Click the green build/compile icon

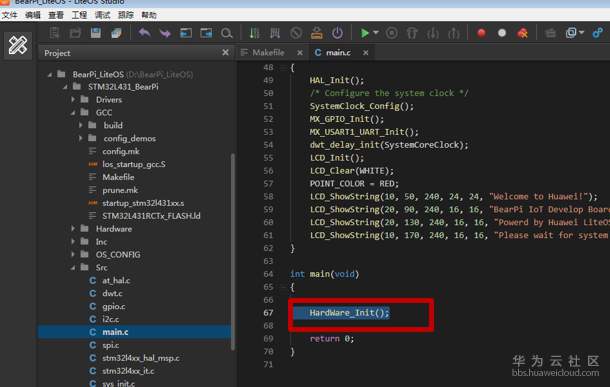point(254,33)
